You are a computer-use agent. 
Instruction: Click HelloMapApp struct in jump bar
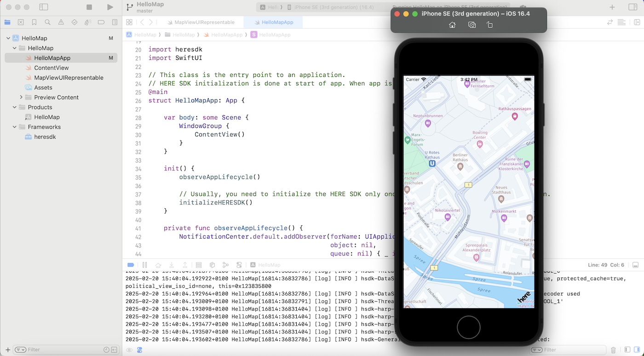[271, 35]
